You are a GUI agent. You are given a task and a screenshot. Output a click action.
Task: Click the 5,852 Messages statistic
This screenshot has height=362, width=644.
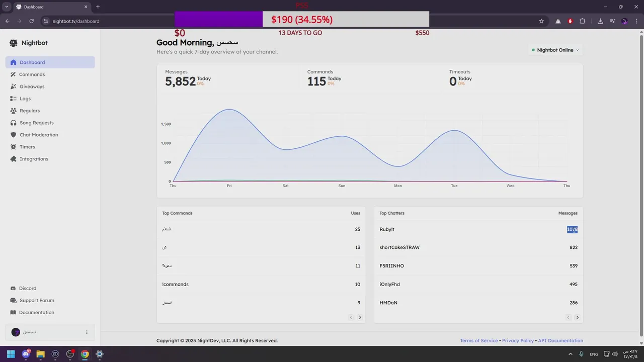[x=180, y=81]
